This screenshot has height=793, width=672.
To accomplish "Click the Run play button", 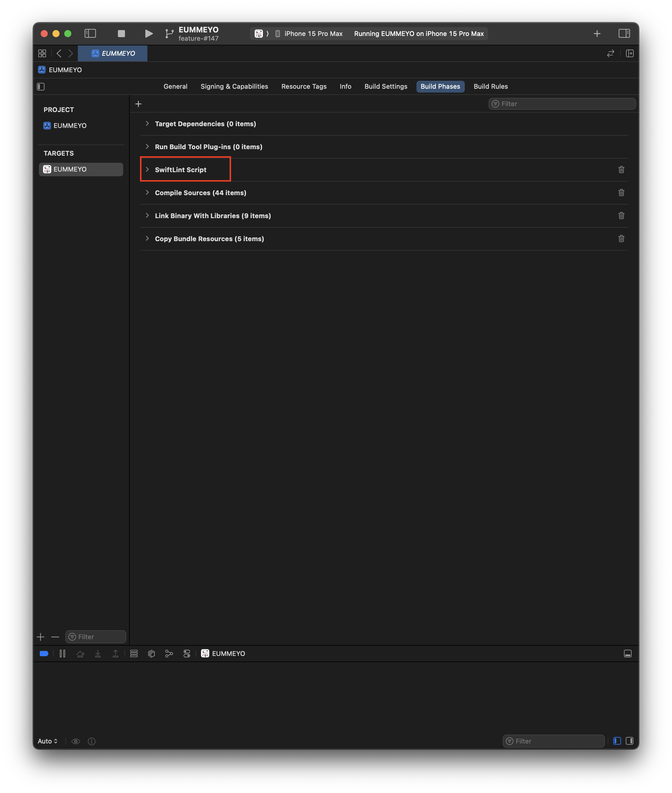I will coord(149,34).
